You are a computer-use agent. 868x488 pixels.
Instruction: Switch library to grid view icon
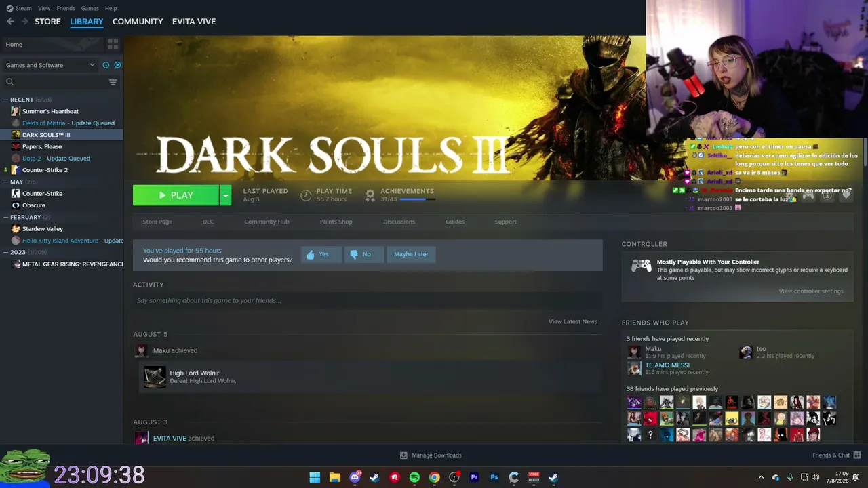(x=113, y=44)
